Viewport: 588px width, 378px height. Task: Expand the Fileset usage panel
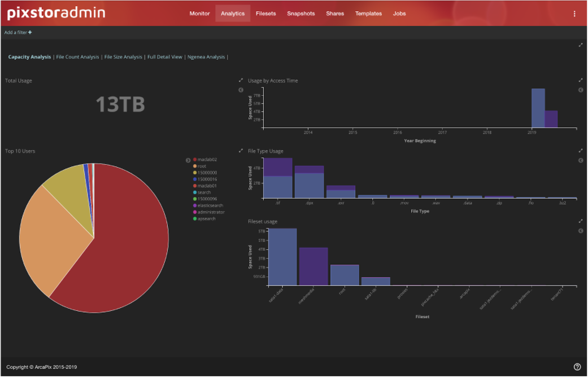click(581, 222)
